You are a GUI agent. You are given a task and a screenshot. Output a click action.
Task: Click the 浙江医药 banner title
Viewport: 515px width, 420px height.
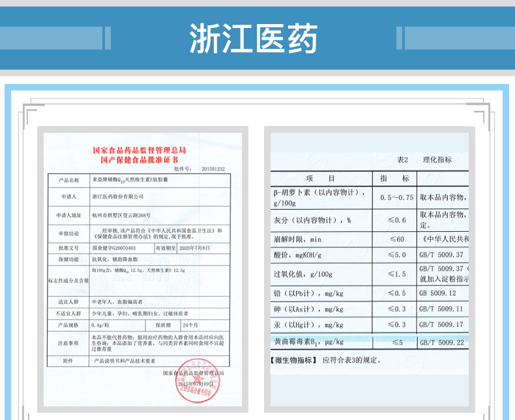(254, 38)
